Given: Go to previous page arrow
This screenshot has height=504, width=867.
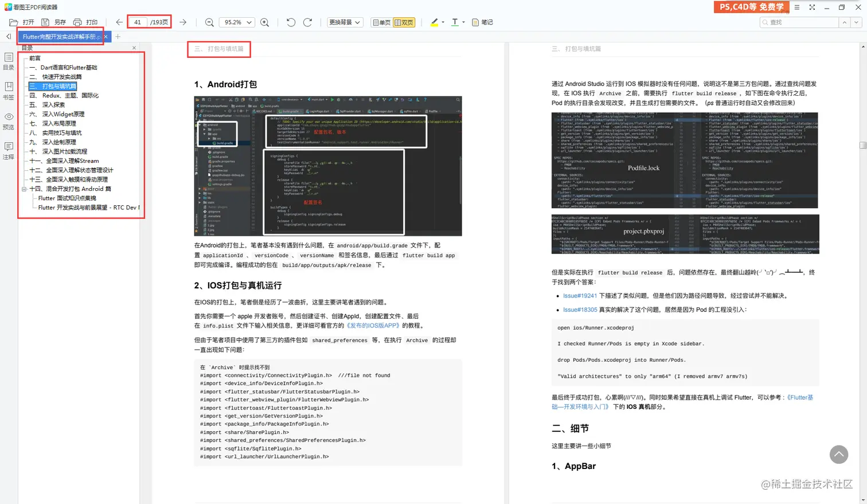Looking at the screenshot, I should coord(119,22).
